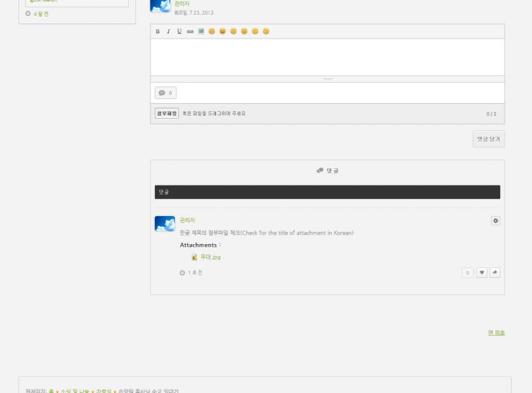Open 자료실 breadcrumb link
The image size is (532, 393).
(104, 391)
